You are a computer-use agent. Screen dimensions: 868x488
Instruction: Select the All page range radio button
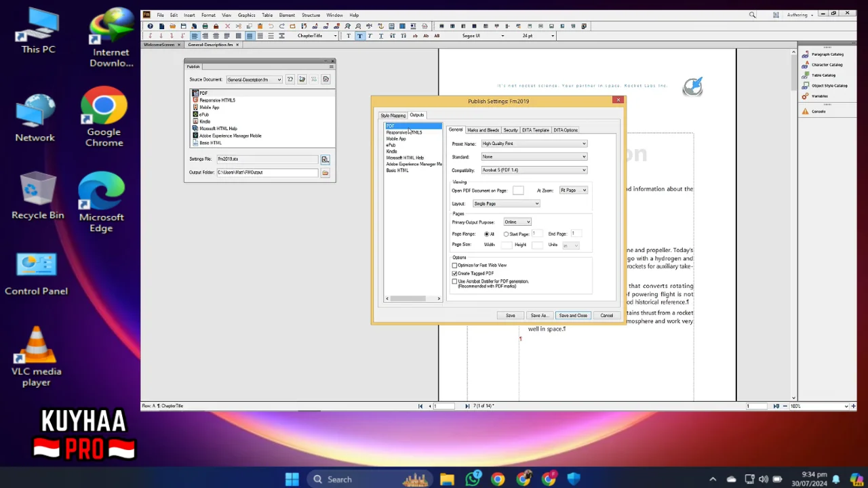(487, 234)
